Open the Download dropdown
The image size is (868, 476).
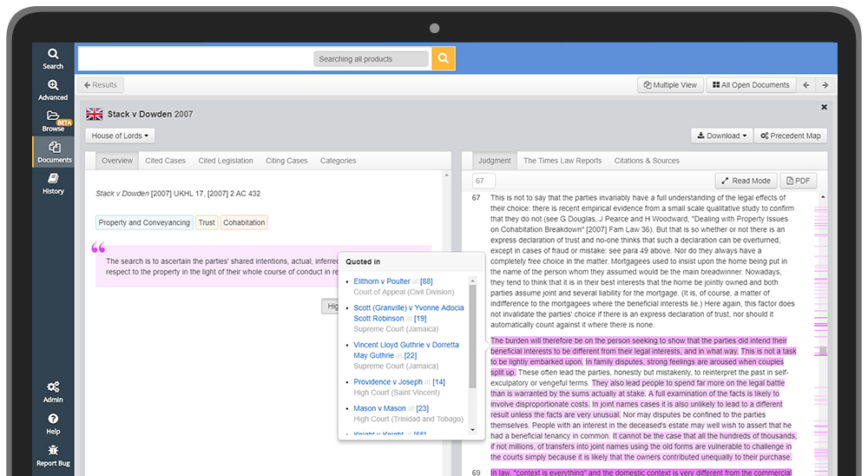click(721, 136)
